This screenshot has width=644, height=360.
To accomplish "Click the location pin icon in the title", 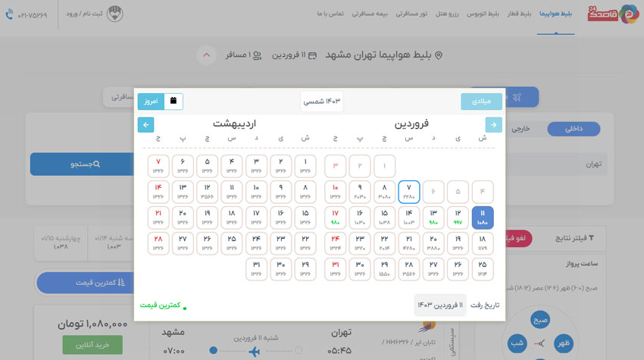I will coord(439,55).
